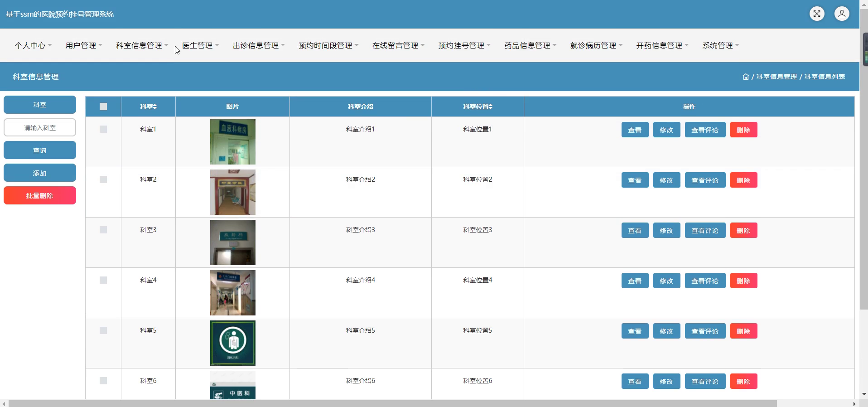
Task: Click 查看评论 for 科室3
Action: coord(705,230)
